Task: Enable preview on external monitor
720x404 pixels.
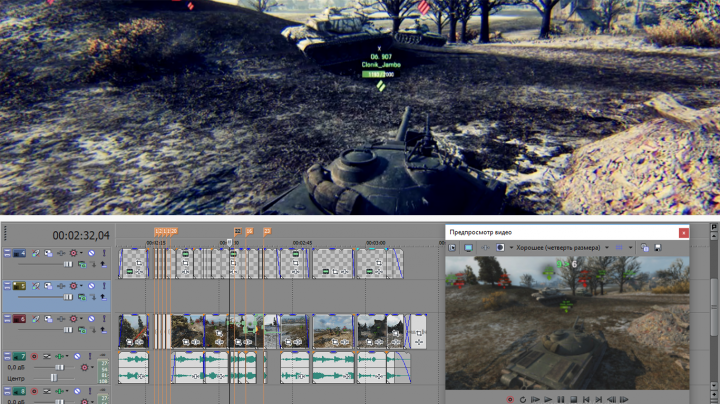Action: point(468,248)
